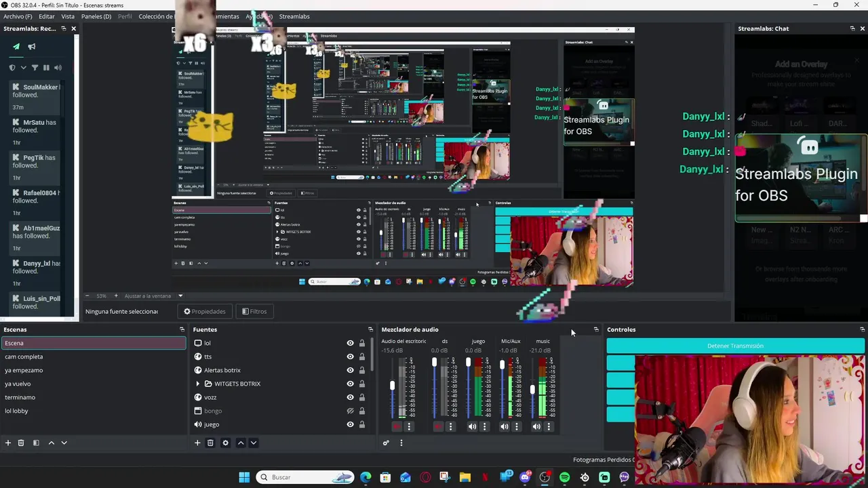Open the Editar menu
Image resolution: width=868 pixels, height=488 pixels.
[x=47, y=16]
